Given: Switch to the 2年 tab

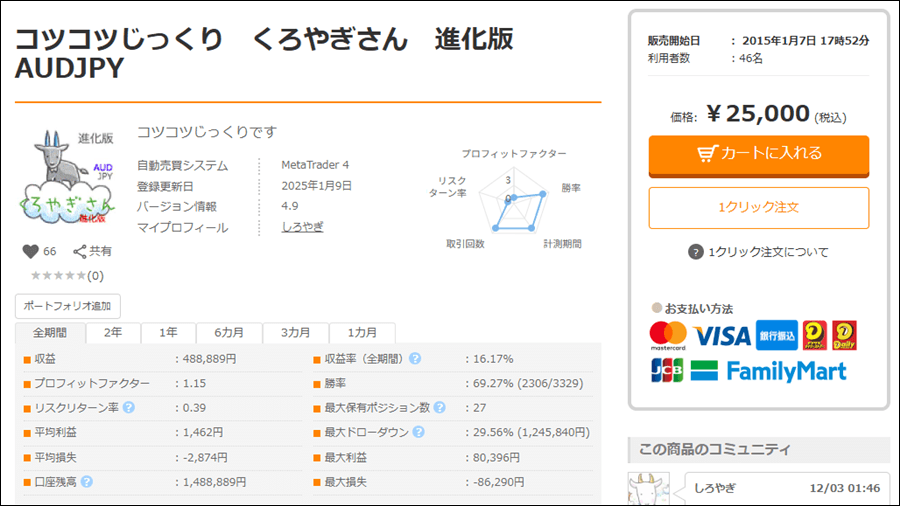Looking at the screenshot, I should tap(113, 333).
